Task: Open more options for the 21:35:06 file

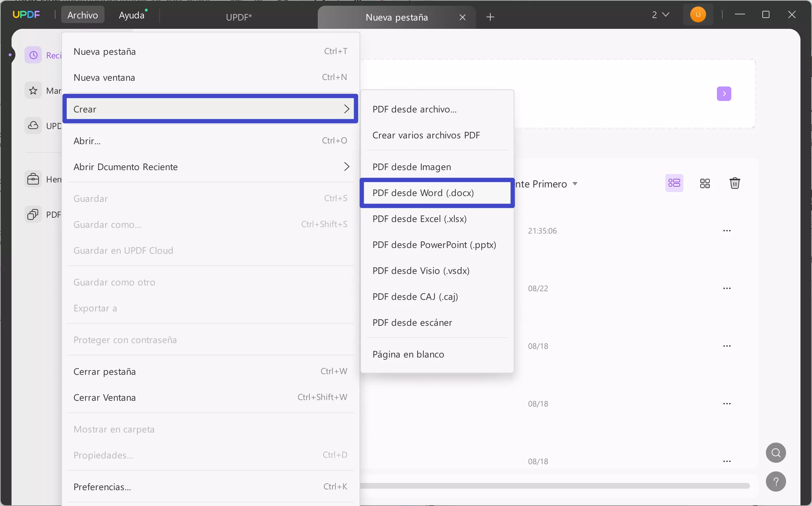Action: [x=727, y=231]
